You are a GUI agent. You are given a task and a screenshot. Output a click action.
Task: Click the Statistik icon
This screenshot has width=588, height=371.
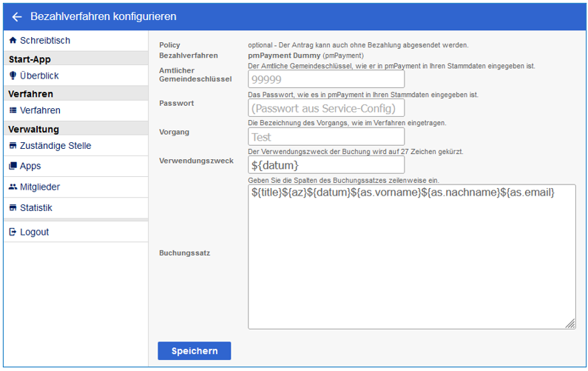click(x=13, y=208)
